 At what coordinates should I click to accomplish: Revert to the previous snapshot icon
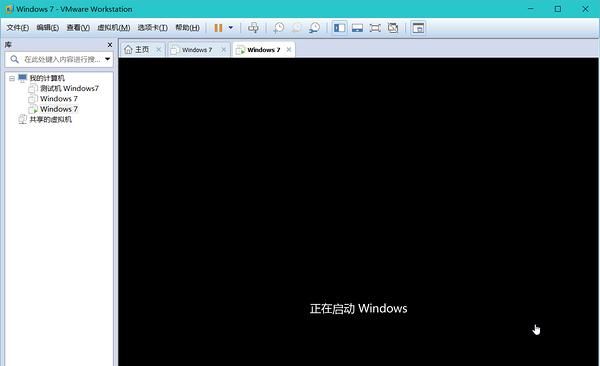point(297,28)
